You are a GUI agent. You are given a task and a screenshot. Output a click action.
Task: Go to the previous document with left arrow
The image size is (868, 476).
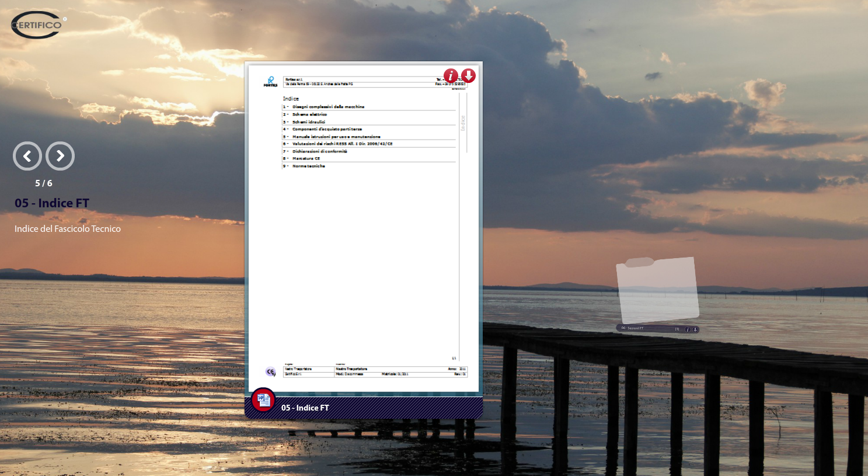tap(27, 156)
